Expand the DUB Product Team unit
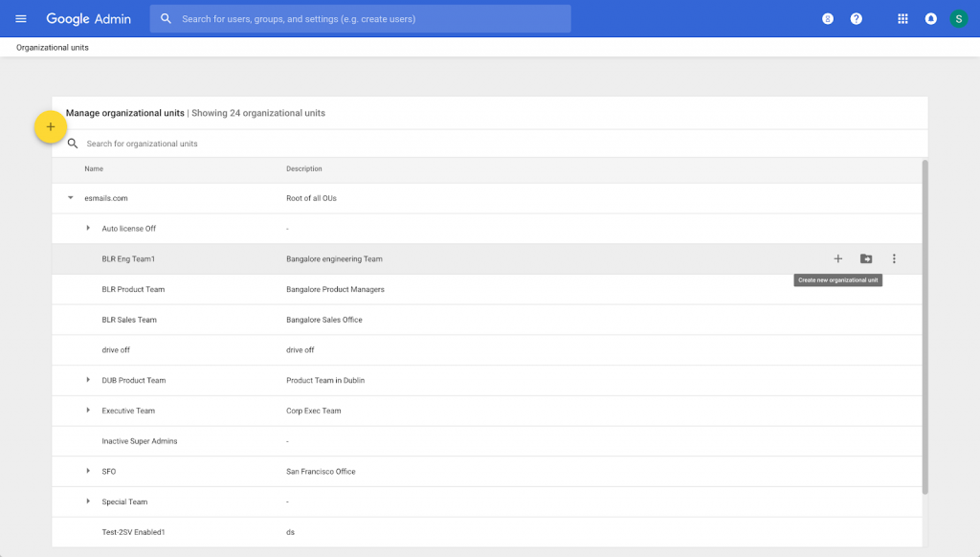 click(88, 380)
